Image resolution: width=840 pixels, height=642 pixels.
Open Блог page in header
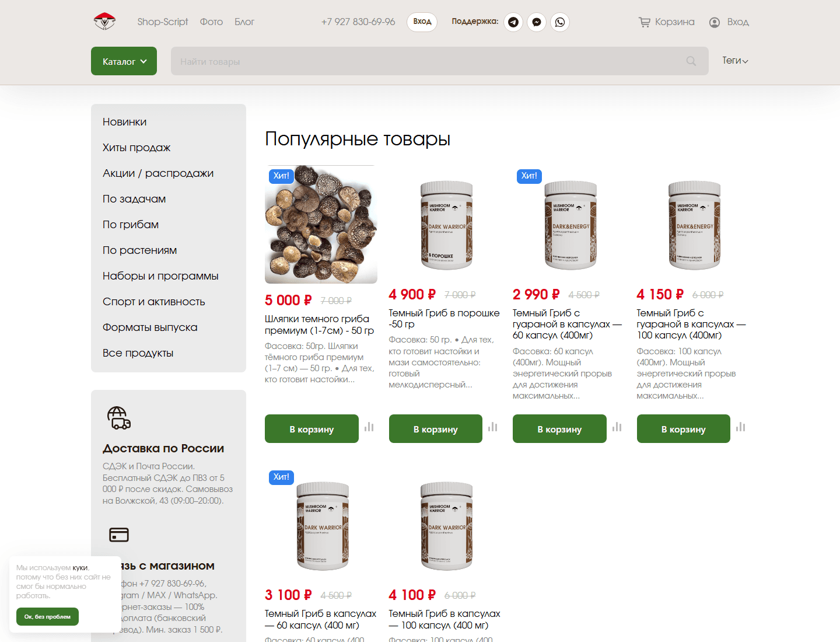coord(244,22)
